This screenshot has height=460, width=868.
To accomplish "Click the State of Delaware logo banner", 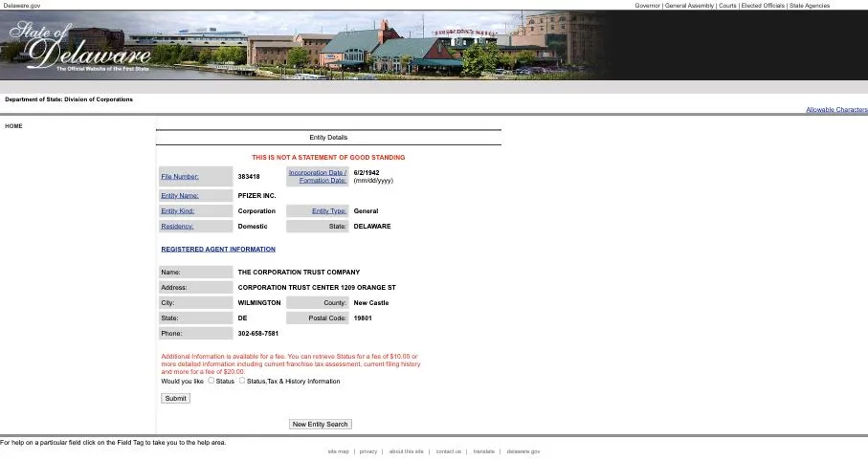I will point(80,47).
